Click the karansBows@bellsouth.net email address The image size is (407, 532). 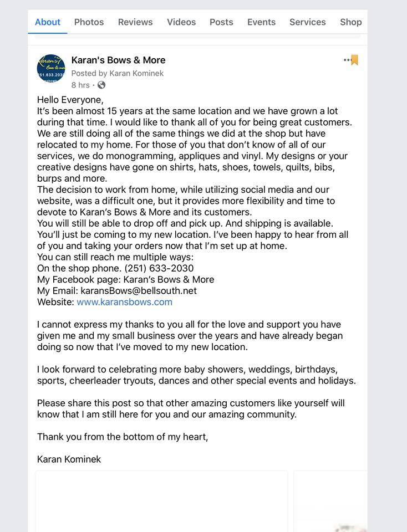tap(139, 290)
